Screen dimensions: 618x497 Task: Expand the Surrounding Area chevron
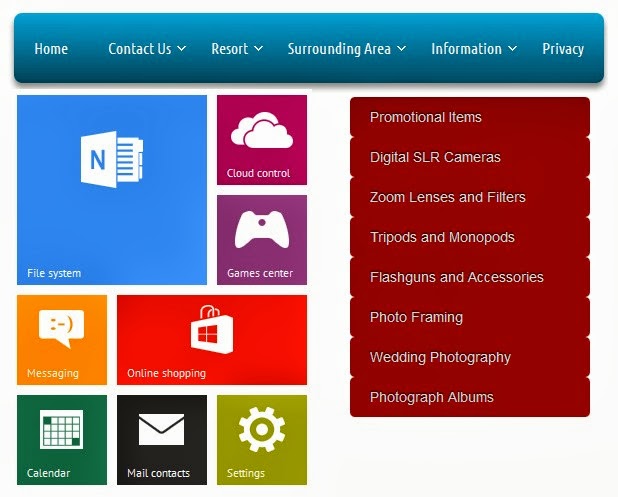click(x=402, y=48)
